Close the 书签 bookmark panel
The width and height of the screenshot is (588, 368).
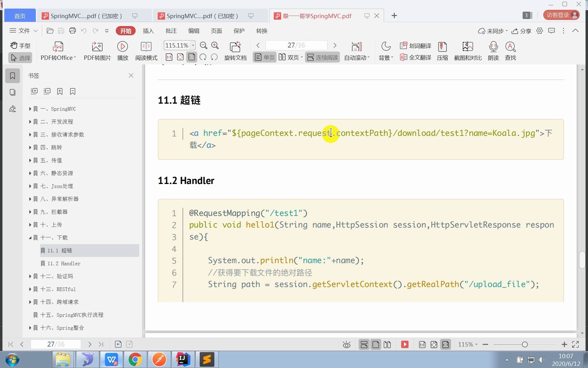(131, 75)
